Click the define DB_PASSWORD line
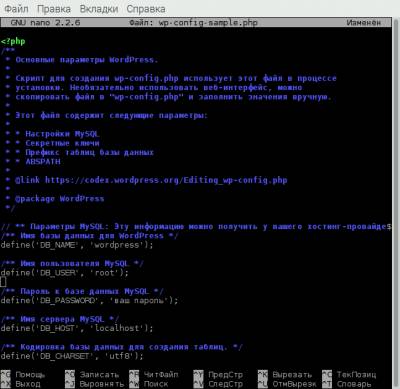 coord(89,301)
